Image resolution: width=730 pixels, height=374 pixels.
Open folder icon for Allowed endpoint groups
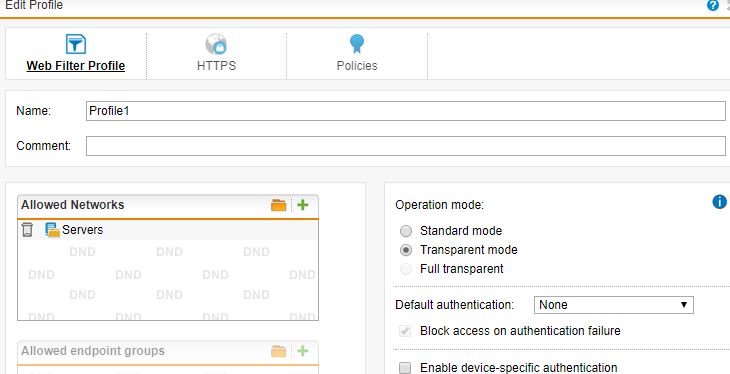tap(278, 351)
